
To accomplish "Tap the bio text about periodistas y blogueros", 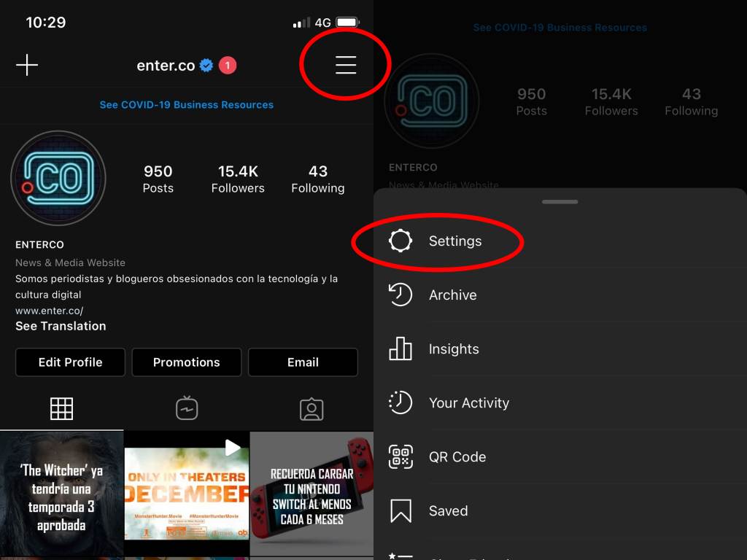I will (x=177, y=286).
